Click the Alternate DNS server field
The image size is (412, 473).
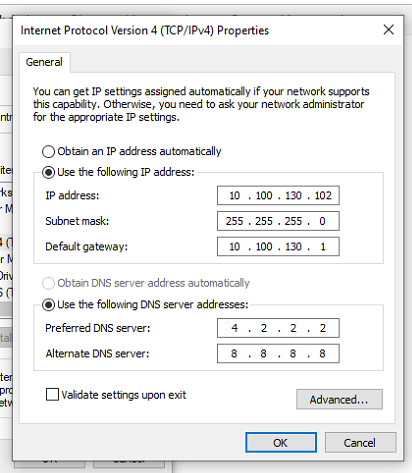point(278,353)
